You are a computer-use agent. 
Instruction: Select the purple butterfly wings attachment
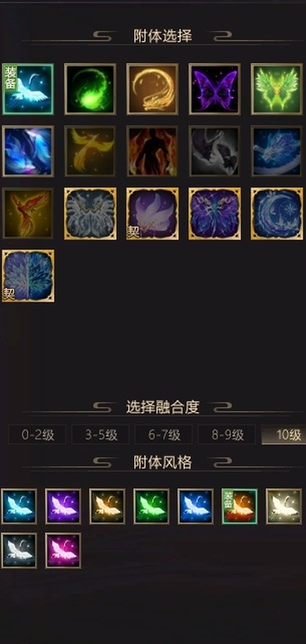[215, 89]
